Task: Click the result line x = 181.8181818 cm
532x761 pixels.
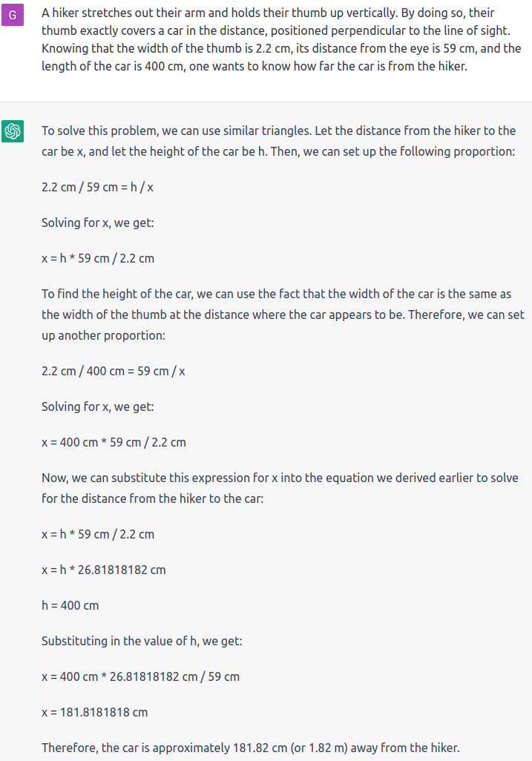Action: click(95, 712)
